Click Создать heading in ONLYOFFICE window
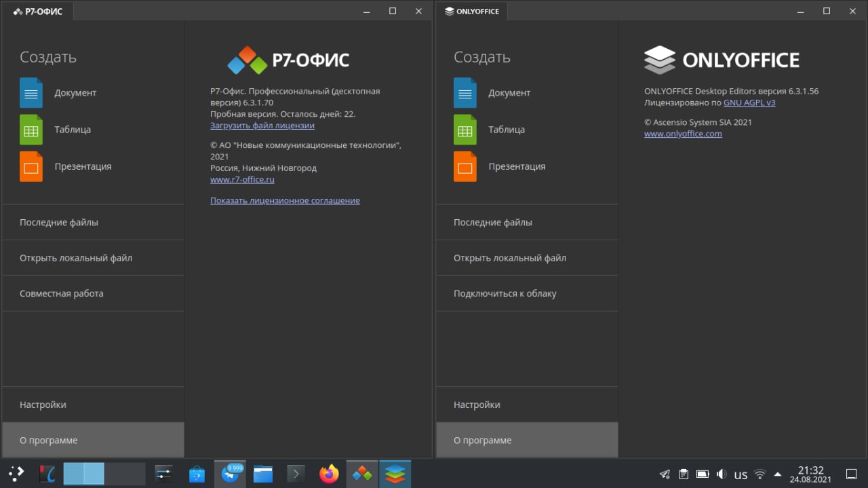Viewport: 868px width, 488px height. [x=481, y=57]
